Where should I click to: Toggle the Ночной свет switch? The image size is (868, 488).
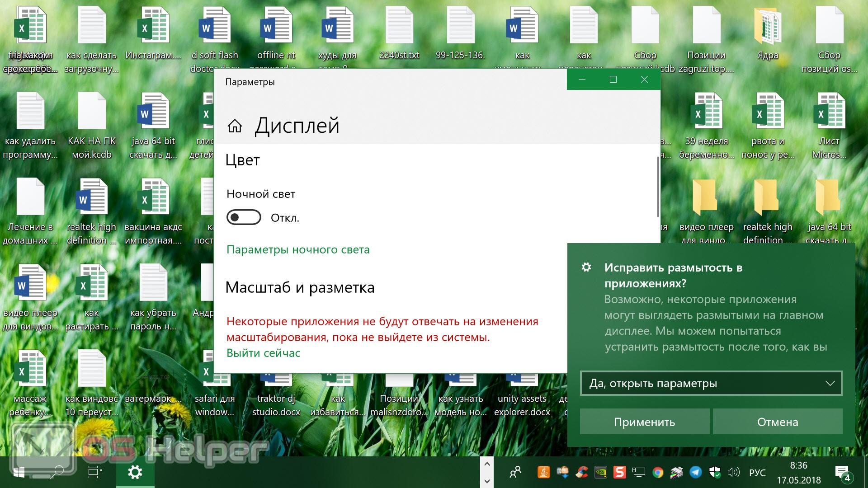click(x=244, y=217)
